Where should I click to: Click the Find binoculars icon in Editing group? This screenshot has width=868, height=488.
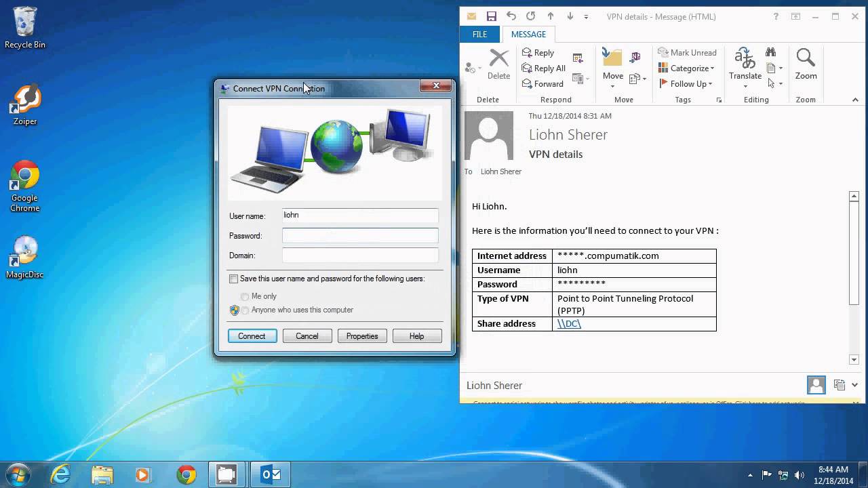click(x=770, y=52)
